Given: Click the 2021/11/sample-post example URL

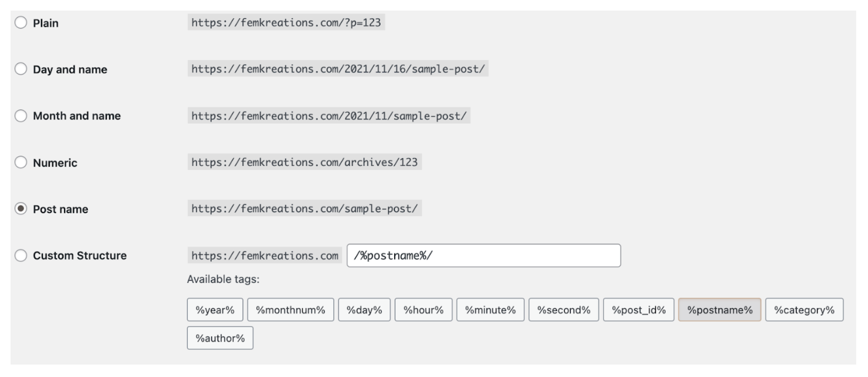Looking at the screenshot, I should click(329, 116).
